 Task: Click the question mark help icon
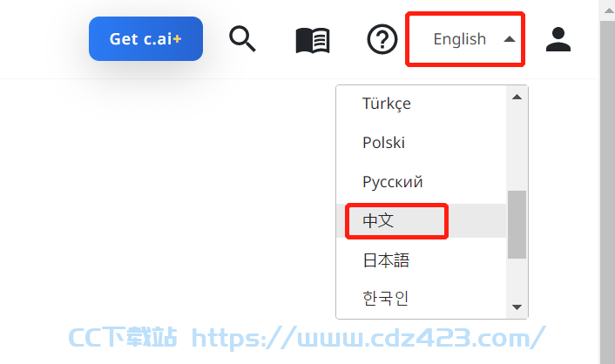point(382,39)
